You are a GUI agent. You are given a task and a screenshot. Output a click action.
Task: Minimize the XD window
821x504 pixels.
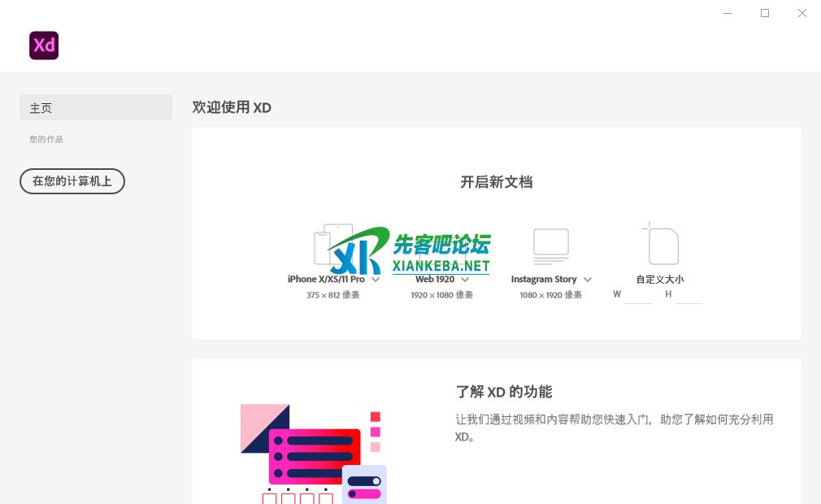click(728, 13)
